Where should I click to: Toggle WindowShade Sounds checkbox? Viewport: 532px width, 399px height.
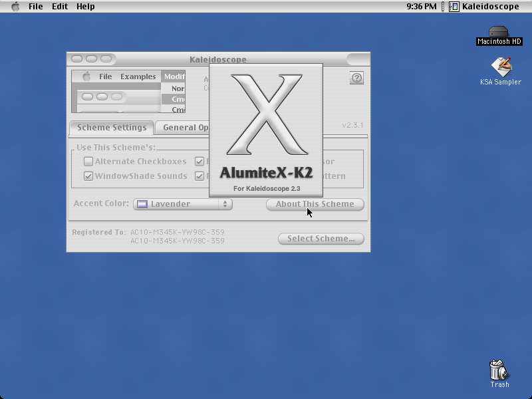pyautogui.click(x=88, y=176)
